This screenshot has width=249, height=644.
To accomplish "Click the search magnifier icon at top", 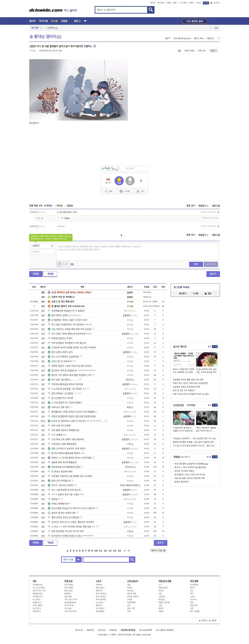I will click(x=151, y=10).
